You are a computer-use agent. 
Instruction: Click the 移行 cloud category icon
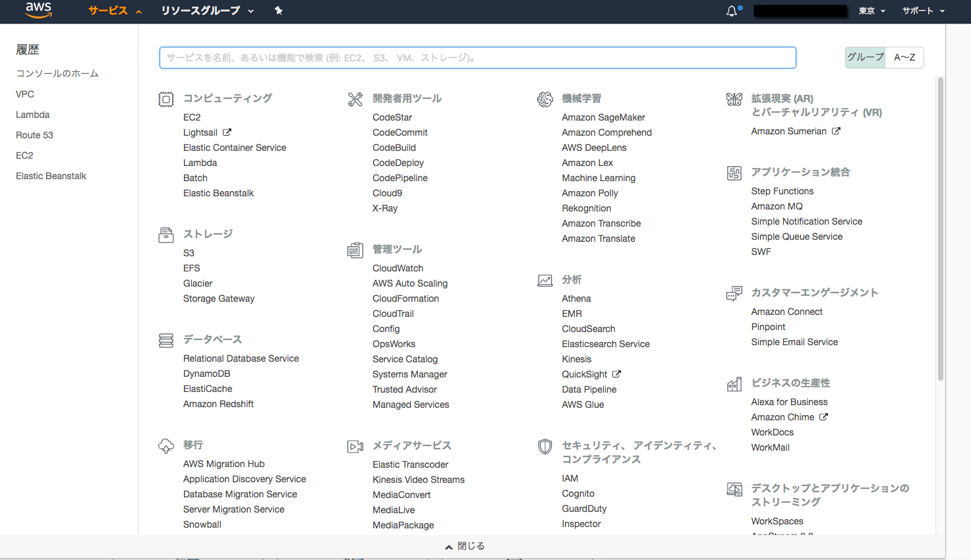[x=166, y=446]
